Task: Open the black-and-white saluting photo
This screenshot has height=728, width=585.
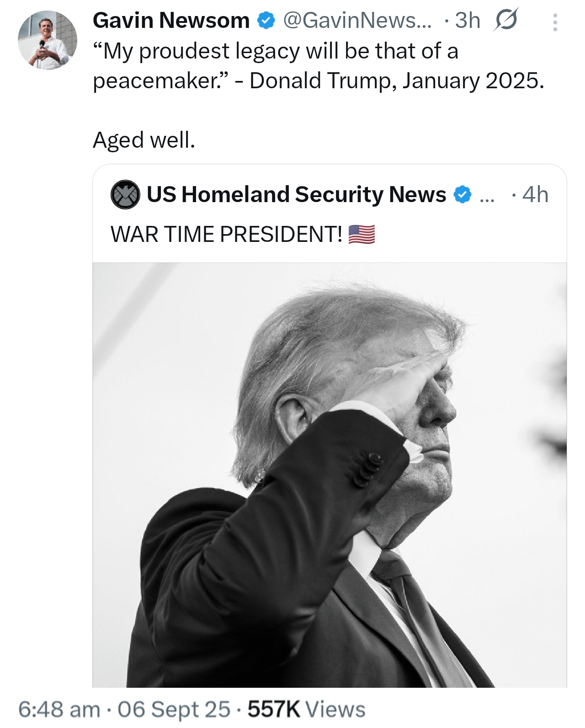Action: (330, 475)
